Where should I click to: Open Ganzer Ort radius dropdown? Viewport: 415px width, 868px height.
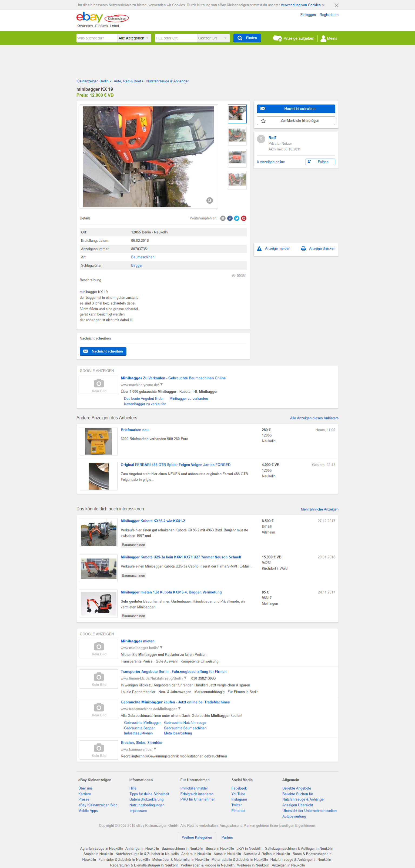[x=213, y=38]
